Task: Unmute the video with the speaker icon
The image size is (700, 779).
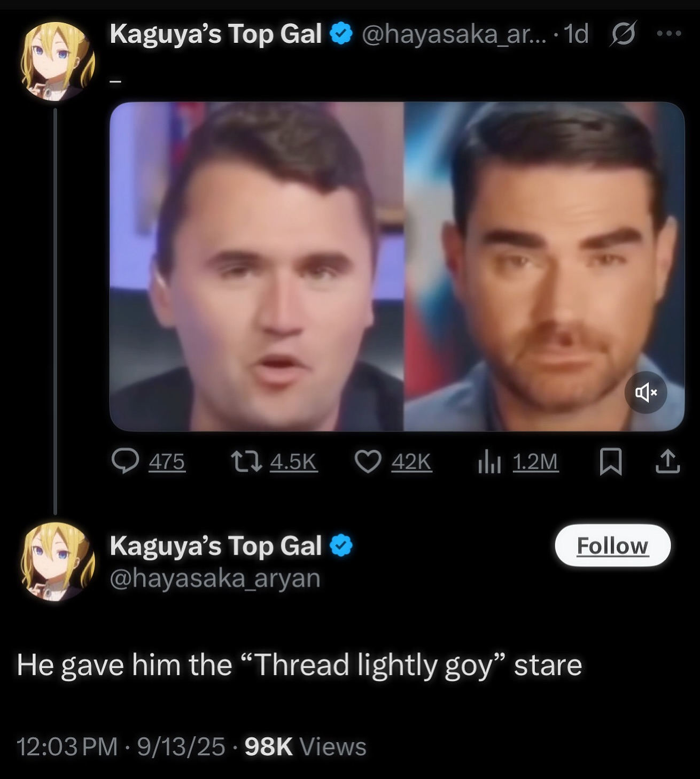Action: click(x=645, y=392)
